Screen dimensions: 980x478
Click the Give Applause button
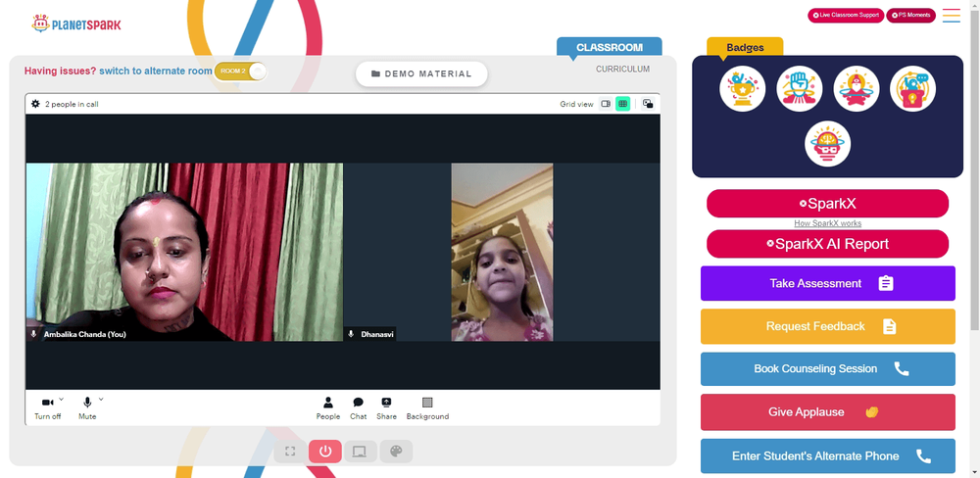[827, 412]
